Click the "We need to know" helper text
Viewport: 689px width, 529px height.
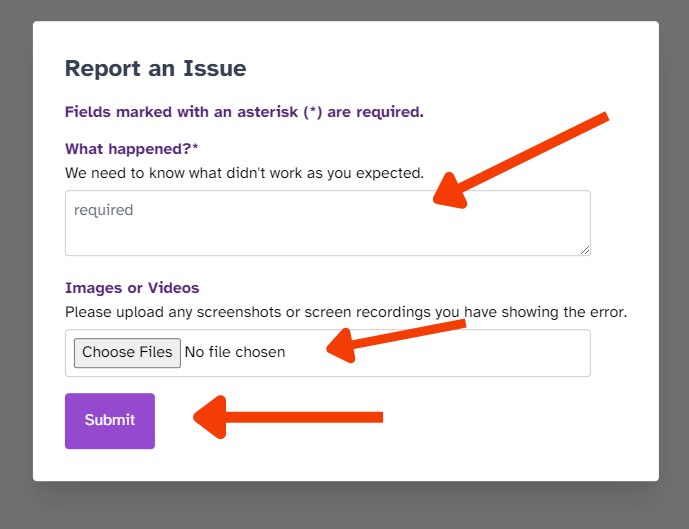click(x=244, y=173)
